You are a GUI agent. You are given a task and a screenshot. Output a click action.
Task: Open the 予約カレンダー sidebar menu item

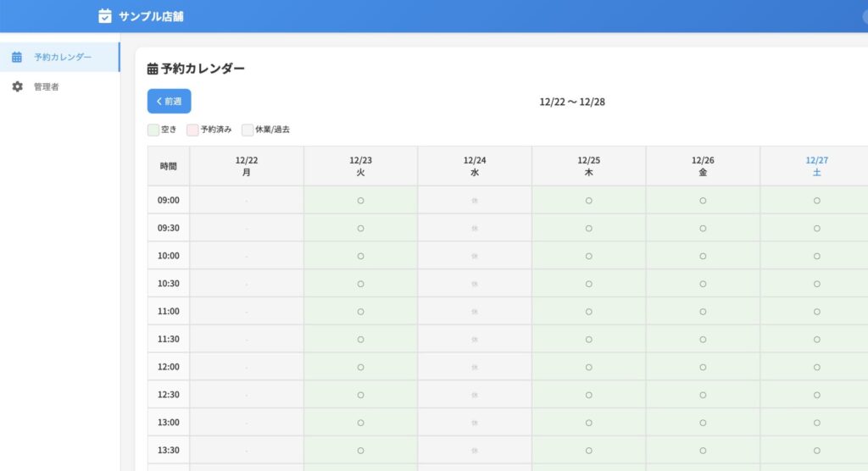point(62,58)
